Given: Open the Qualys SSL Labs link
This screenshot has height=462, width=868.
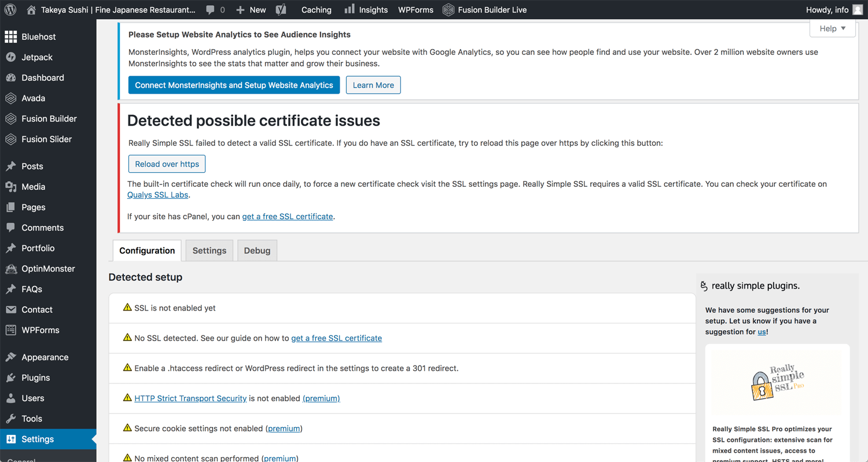Looking at the screenshot, I should (157, 195).
